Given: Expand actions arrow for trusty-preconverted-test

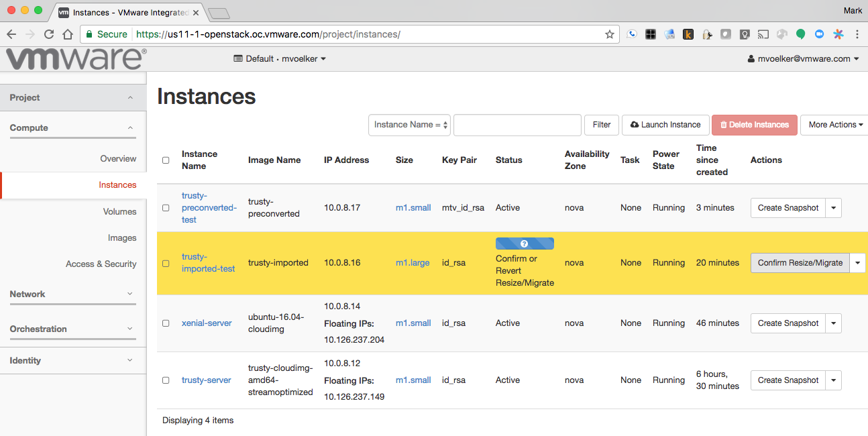Looking at the screenshot, I should (834, 208).
